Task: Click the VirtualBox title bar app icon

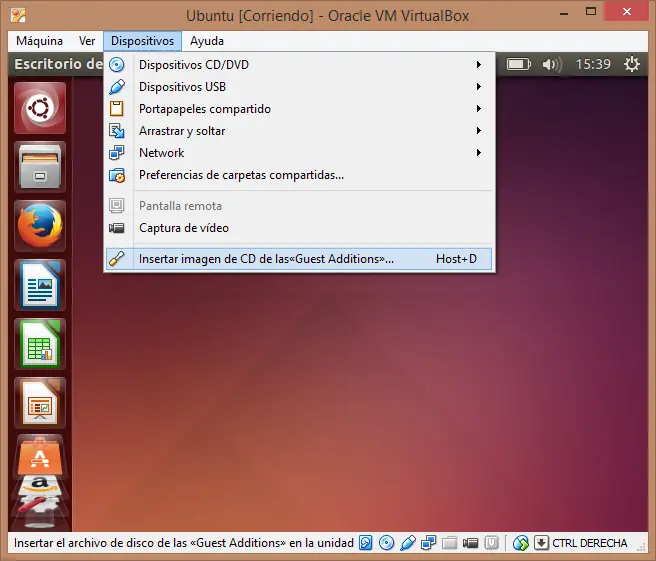Action: [18, 15]
